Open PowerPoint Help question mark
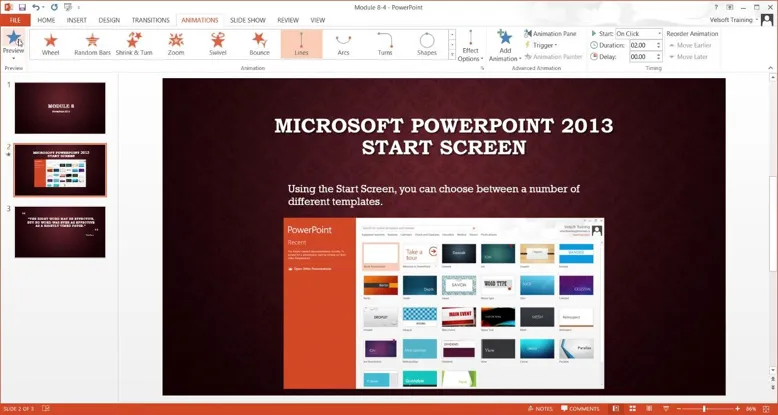Image resolution: width=778 pixels, height=415 pixels. (x=716, y=7)
